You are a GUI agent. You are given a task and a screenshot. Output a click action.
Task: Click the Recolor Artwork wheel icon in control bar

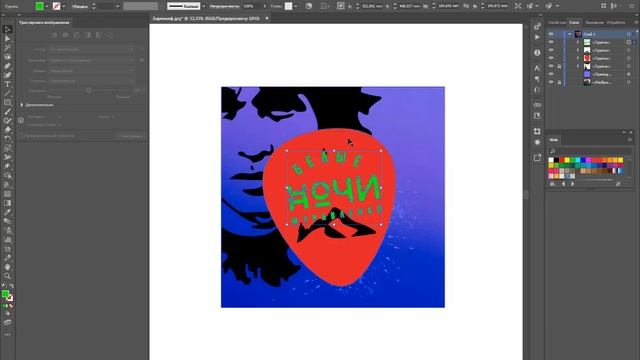click(309, 6)
